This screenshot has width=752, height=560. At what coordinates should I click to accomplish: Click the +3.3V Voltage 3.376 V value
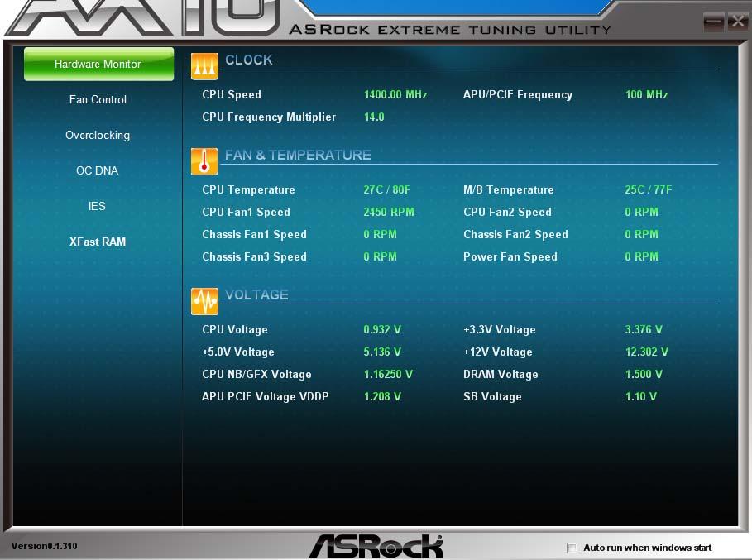tap(644, 329)
